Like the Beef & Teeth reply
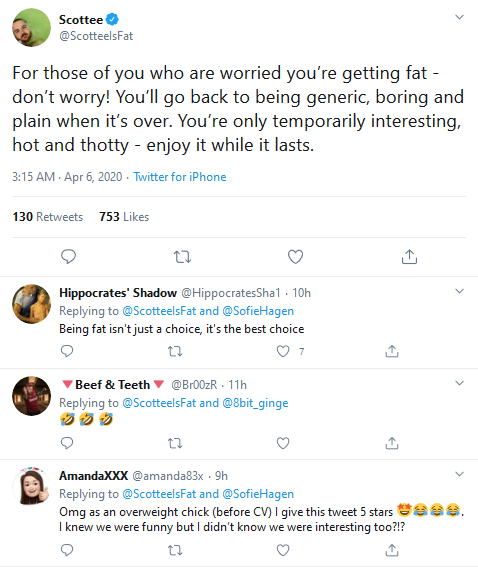The image size is (478, 569). tap(283, 443)
